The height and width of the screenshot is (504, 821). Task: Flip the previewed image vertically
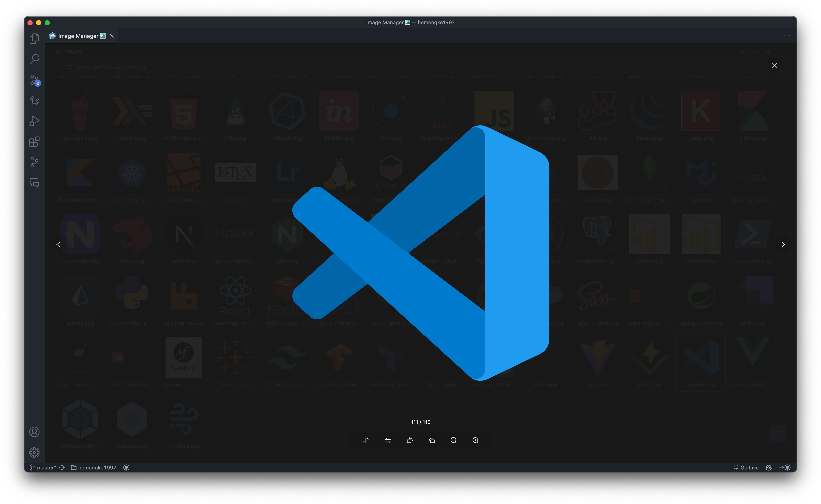coord(366,440)
